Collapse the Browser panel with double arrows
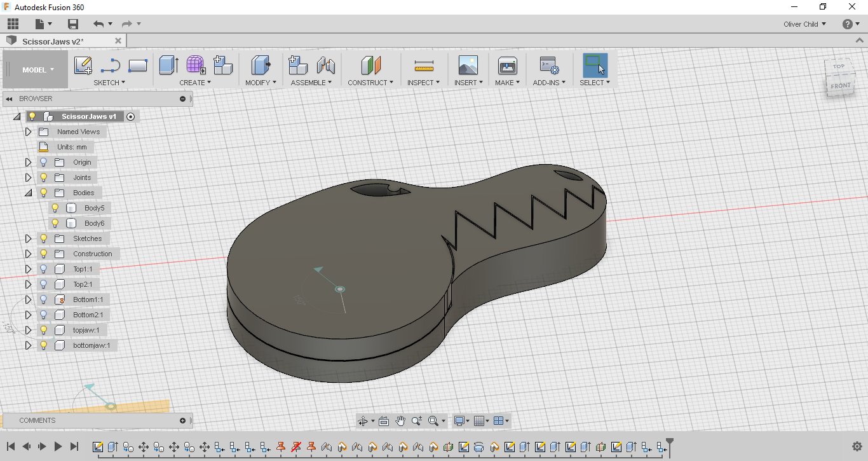This screenshot has width=868, height=461. coord(10,99)
